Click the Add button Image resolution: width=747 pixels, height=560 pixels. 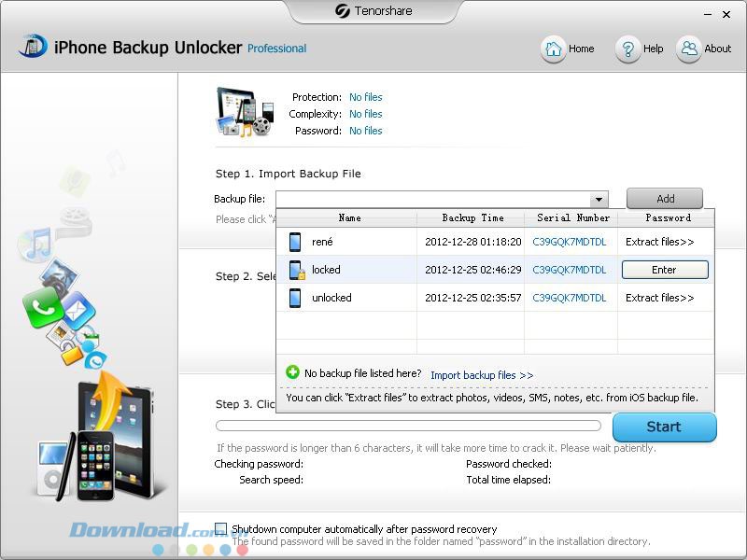click(x=664, y=198)
